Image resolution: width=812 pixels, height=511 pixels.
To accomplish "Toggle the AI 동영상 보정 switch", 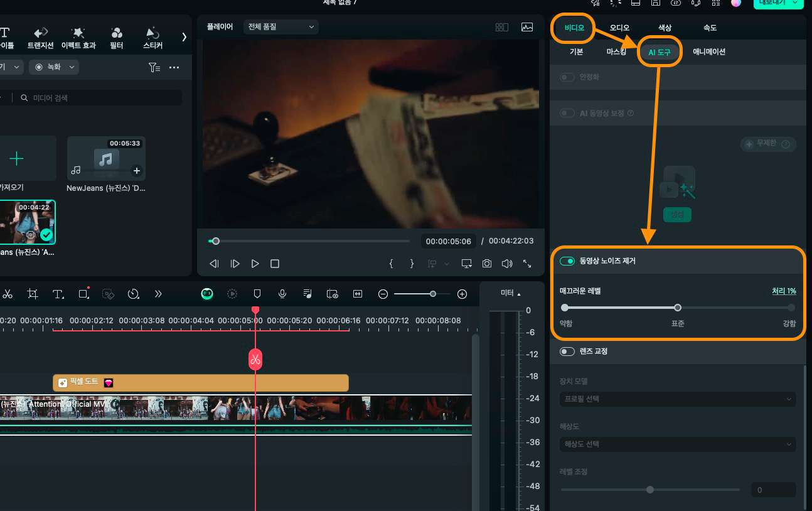I will (567, 113).
